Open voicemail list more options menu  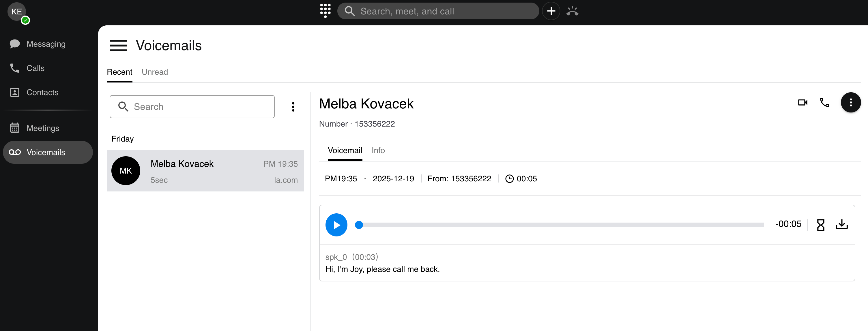(x=293, y=107)
